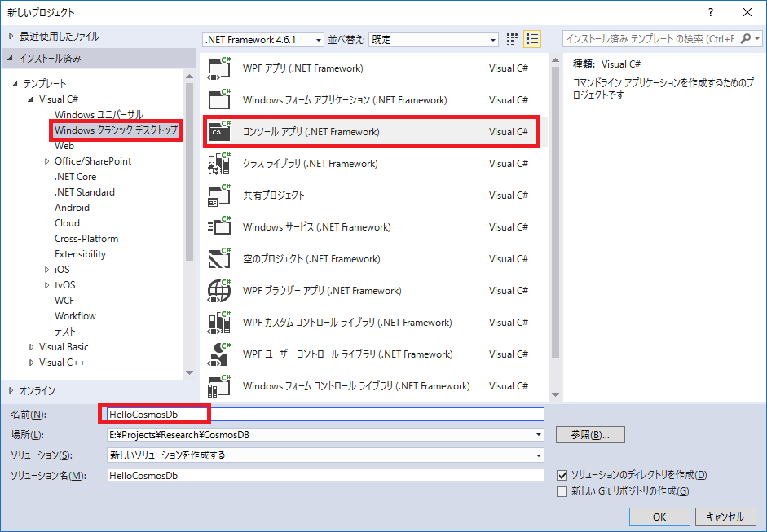This screenshot has width=767, height=532.
Task: Open the solution option dropdown
Action: [539, 455]
